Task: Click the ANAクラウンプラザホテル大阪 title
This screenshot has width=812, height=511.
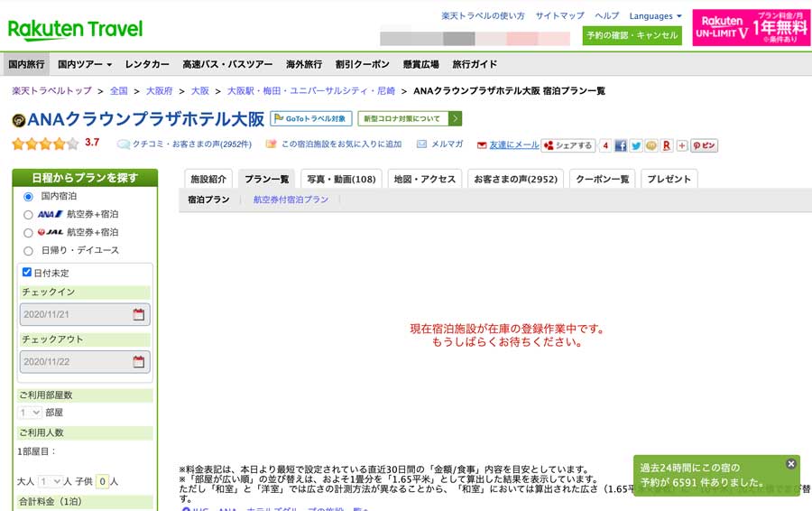Action: (145, 119)
